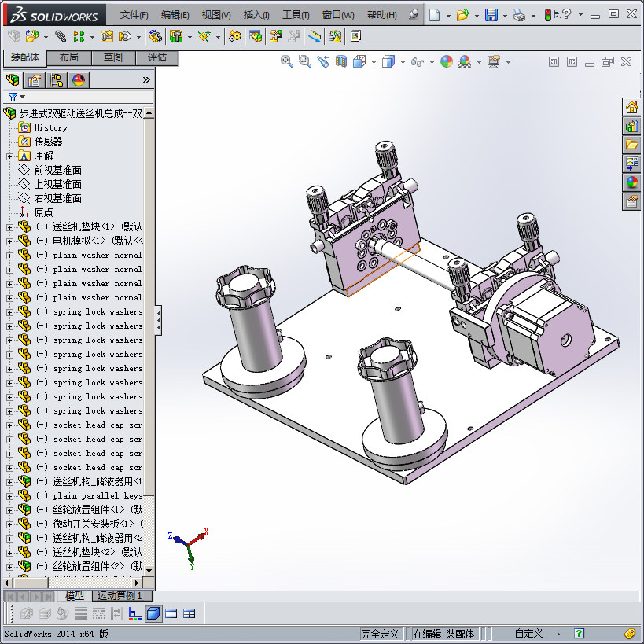
Task: Toggle the two-pane split view button
Action: [x=171, y=613]
